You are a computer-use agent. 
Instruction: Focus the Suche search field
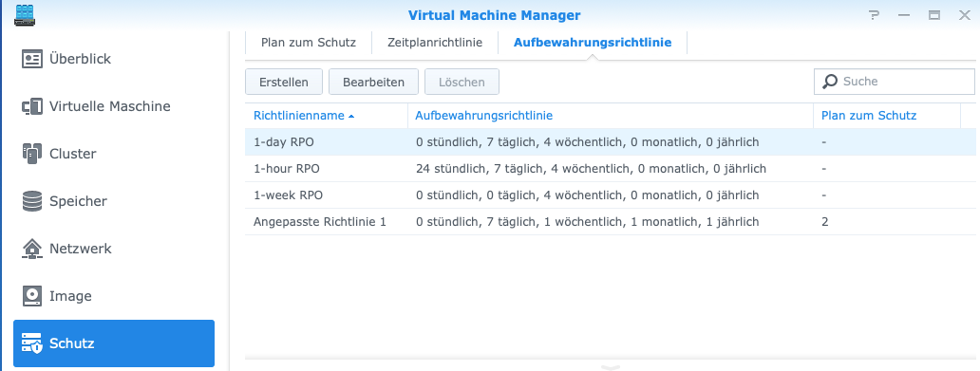(895, 82)
